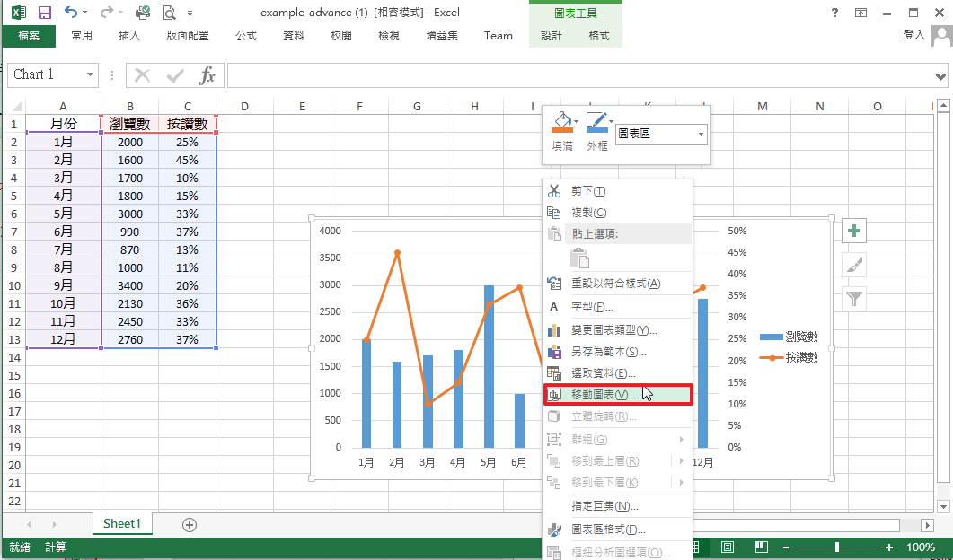Switch to the 常用 ribbon tab

click(82, 36)
